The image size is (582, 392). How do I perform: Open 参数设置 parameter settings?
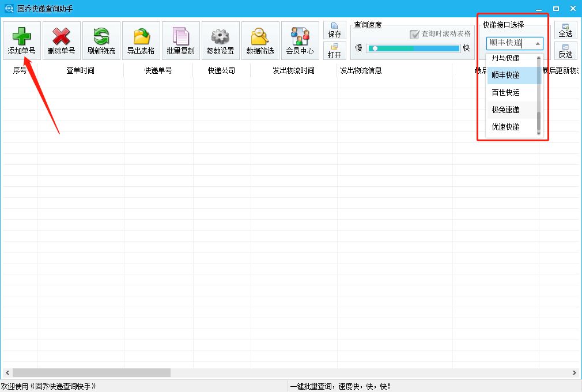coord(221,40)
